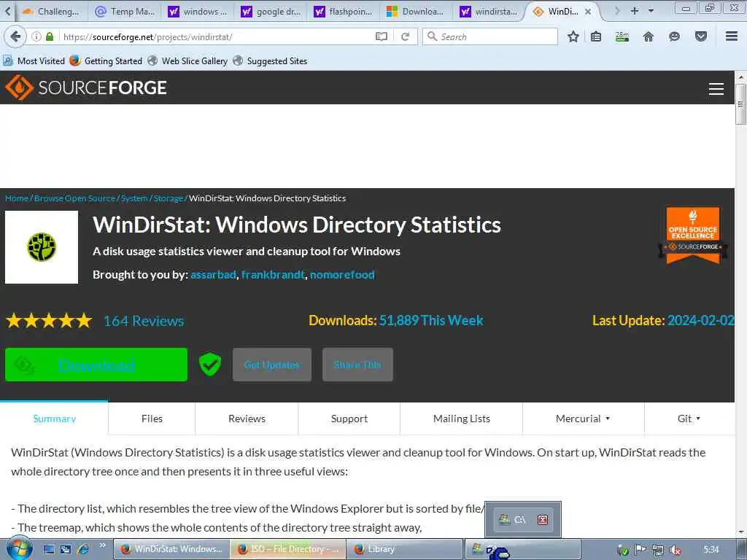Click the SourceForge logo
Viewport: 747px width, 560px height.
[x=86, y=87]
